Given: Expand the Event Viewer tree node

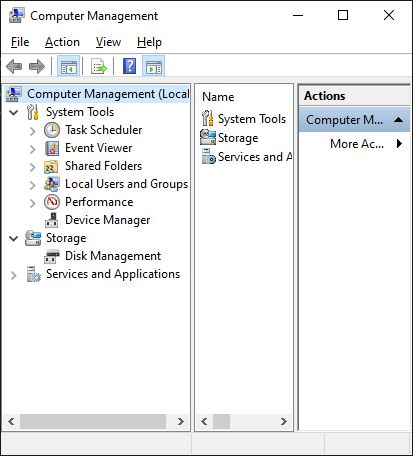Looking at the screenshot, I should pos(32,149).
